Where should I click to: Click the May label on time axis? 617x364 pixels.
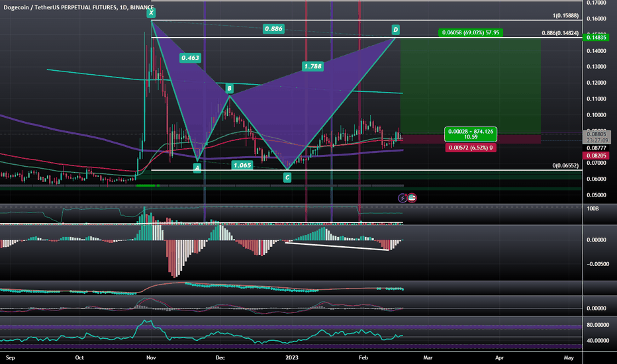(569, 357)
